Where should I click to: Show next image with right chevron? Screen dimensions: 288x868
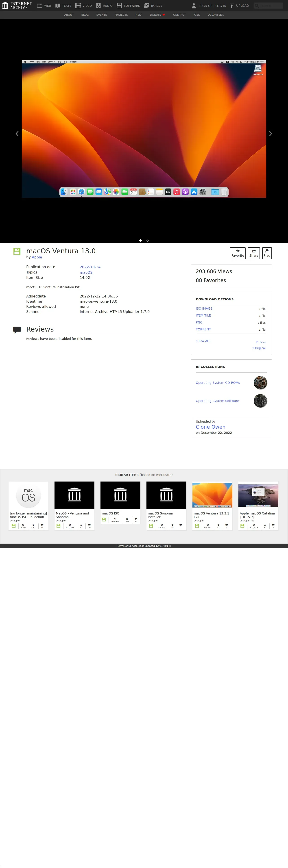pos(271,133)
